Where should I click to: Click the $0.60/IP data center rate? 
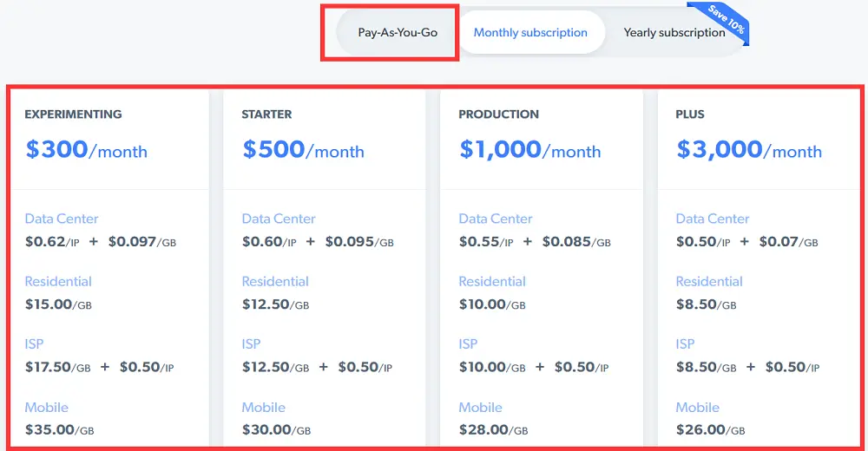point(269,242)
